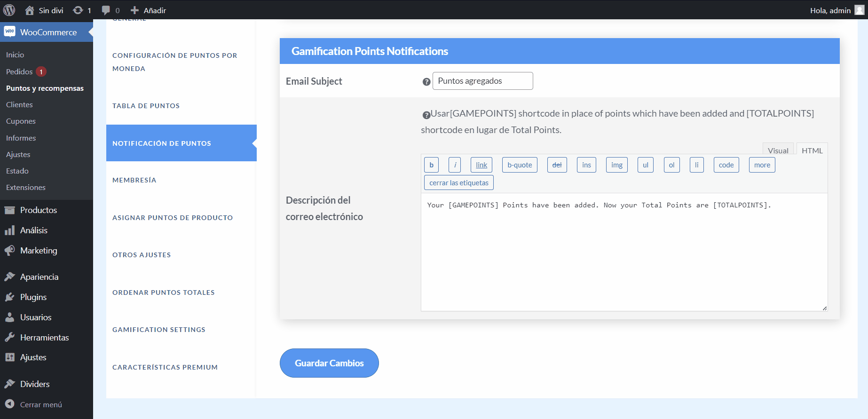Click the shortcode description help icon
868x419 pixels.
point(426,115)
